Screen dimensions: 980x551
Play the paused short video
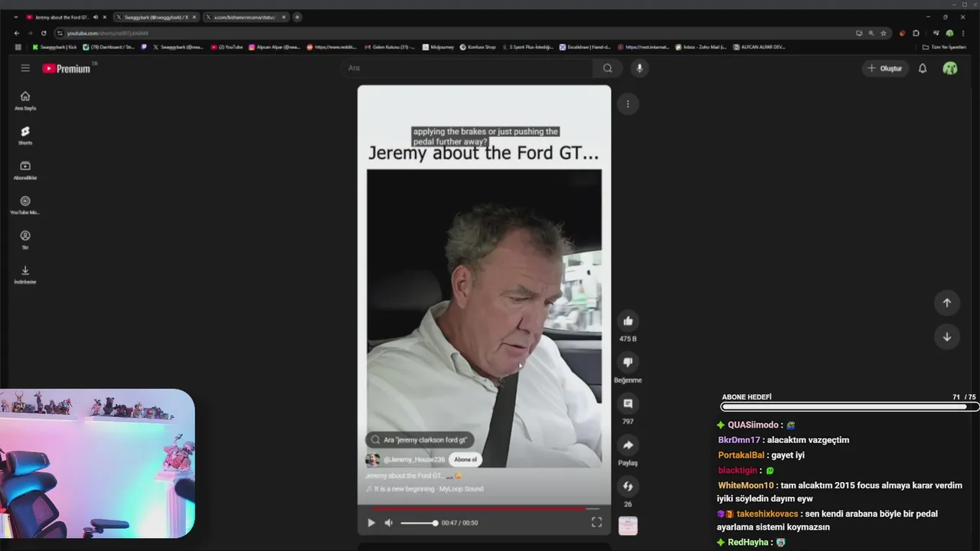pyautogui.click(x=371, y=523)
